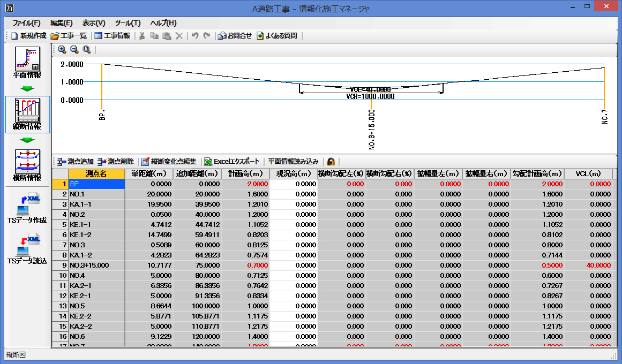Viewport: 622px width, 364px height.
Task: Select row header number 13
Action: (x=61, y=306)
